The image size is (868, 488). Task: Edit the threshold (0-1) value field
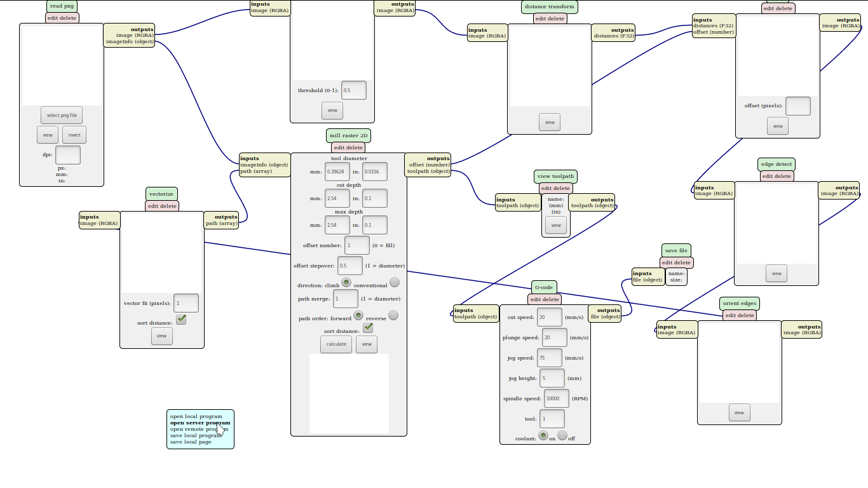click(x=354, y=90)
